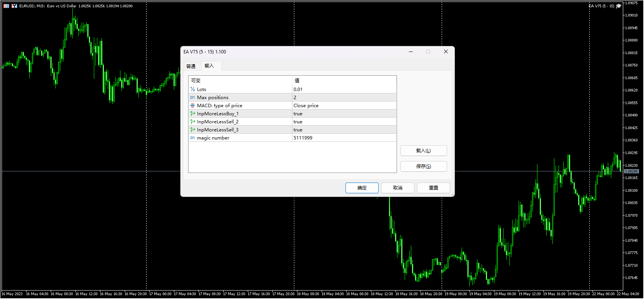Click the current price label 1.08200

coord(631,171)
